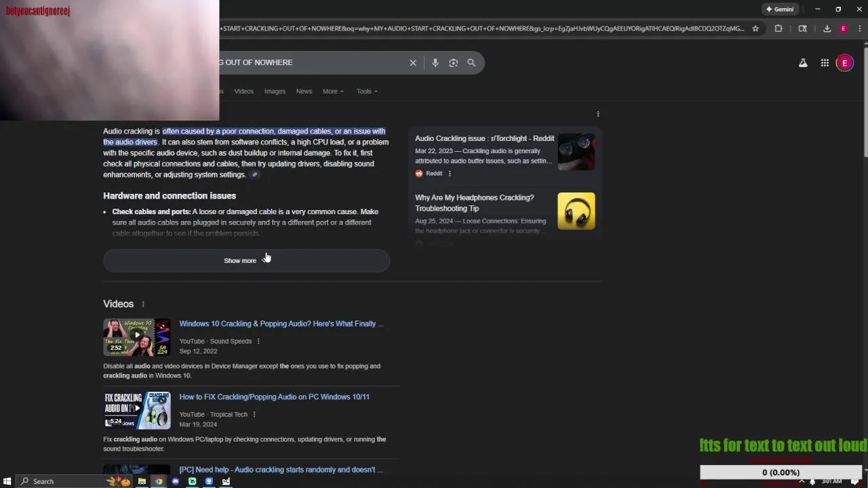This screenshot has height=488, width=868.
Task: Expand the More search filter dropdown
Action: [333, 91]
